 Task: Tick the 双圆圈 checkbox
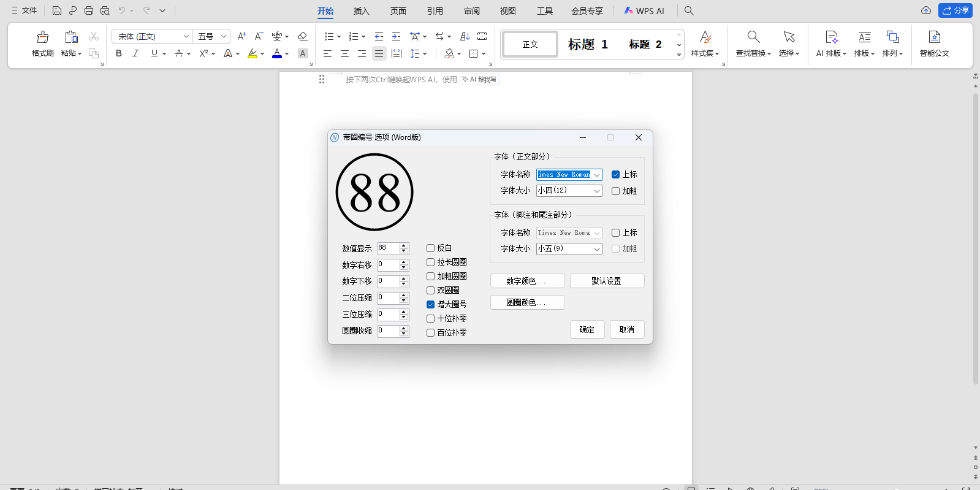point(431,291)
